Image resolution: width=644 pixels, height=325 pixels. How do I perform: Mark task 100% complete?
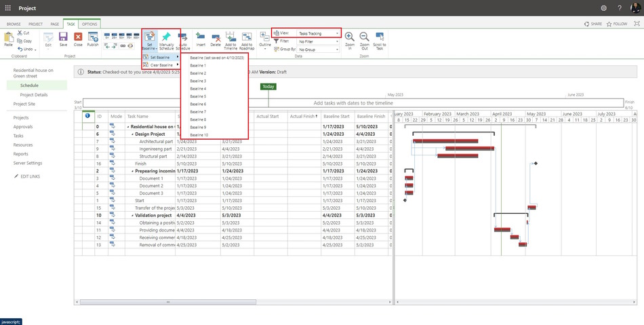pyautogui.click(x=136, y=36)
